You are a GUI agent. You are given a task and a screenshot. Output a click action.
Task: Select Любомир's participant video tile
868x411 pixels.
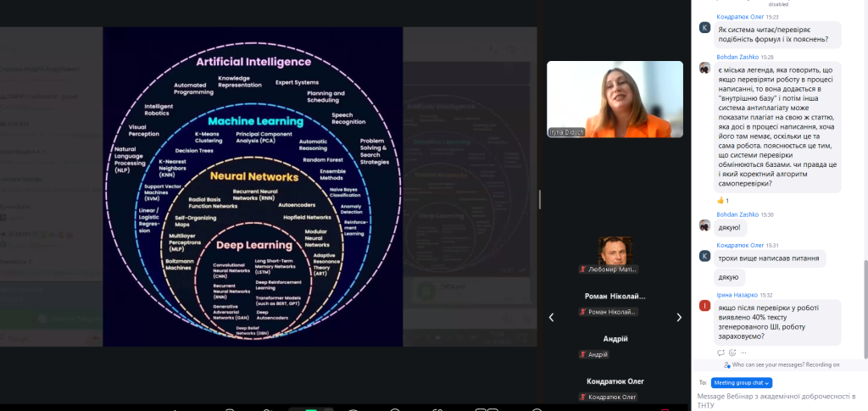pyautogui.click(x=615, y=254)
